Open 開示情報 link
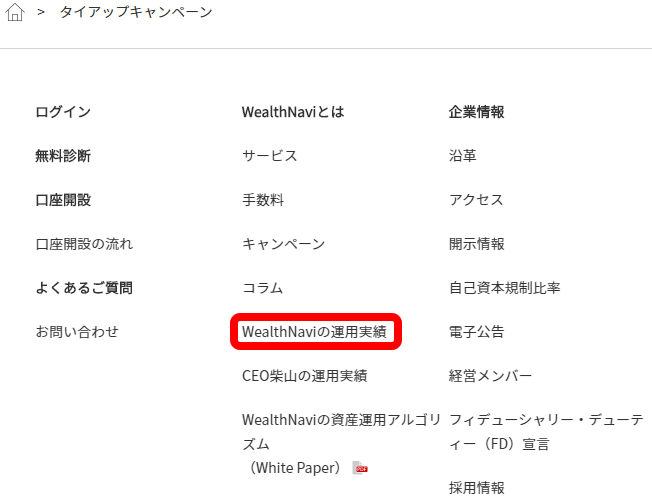This screenshot has height=502, width=652. coord(477,244)
